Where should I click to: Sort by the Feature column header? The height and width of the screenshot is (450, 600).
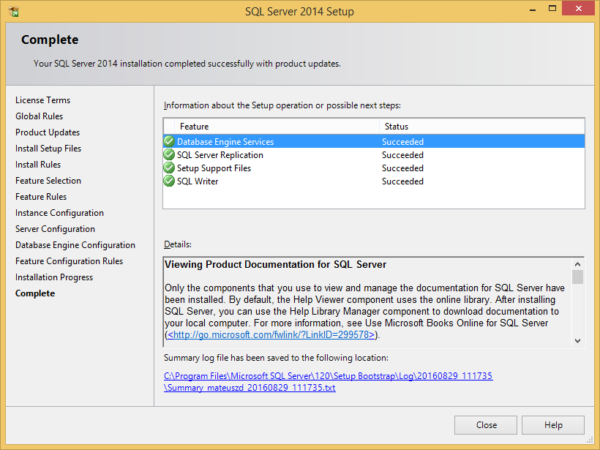tap(194, 127)
